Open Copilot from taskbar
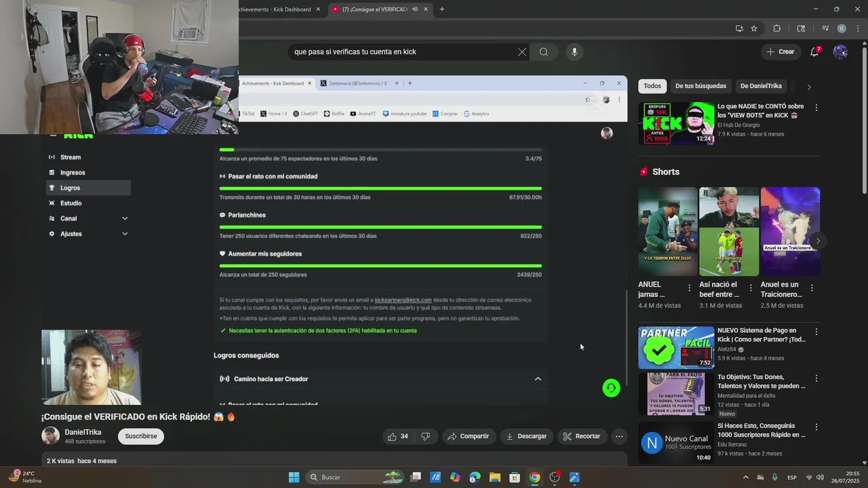Viewport: 868px width, 488px height. coord(455,477)
